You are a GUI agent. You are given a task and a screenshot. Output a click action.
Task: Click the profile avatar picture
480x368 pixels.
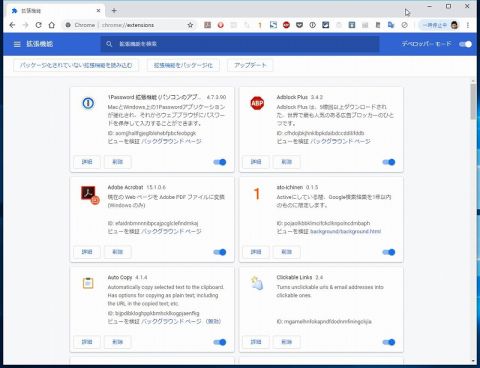click(x=454, y=25)
